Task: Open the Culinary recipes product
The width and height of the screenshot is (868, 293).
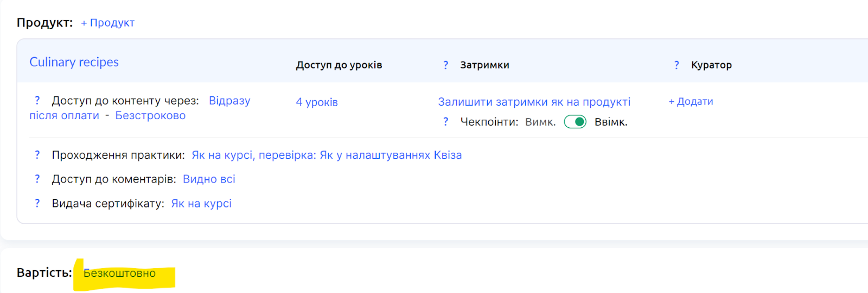Action: coord(74,62)
